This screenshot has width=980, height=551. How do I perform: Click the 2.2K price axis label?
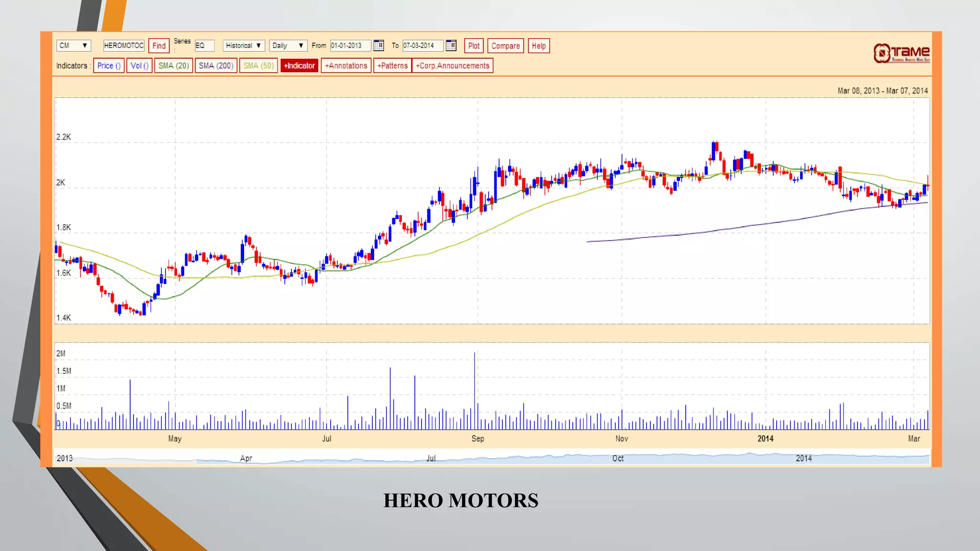coord(64,137)
